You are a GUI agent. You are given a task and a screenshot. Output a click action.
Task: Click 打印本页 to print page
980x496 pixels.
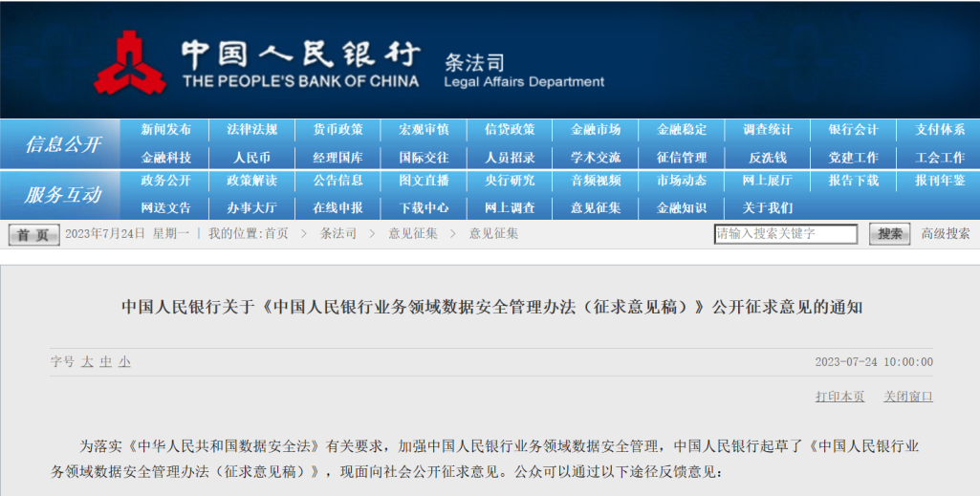click(839, 397)
